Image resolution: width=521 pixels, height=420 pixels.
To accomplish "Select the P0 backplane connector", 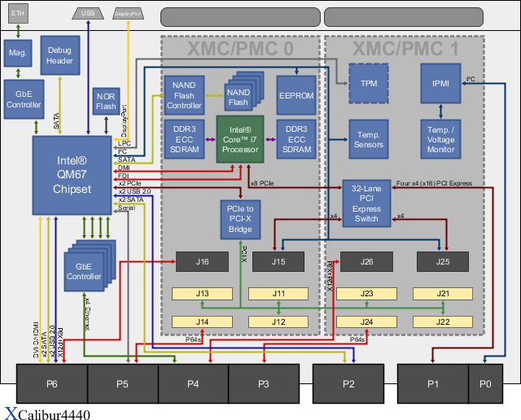I will tap(485, 384).
